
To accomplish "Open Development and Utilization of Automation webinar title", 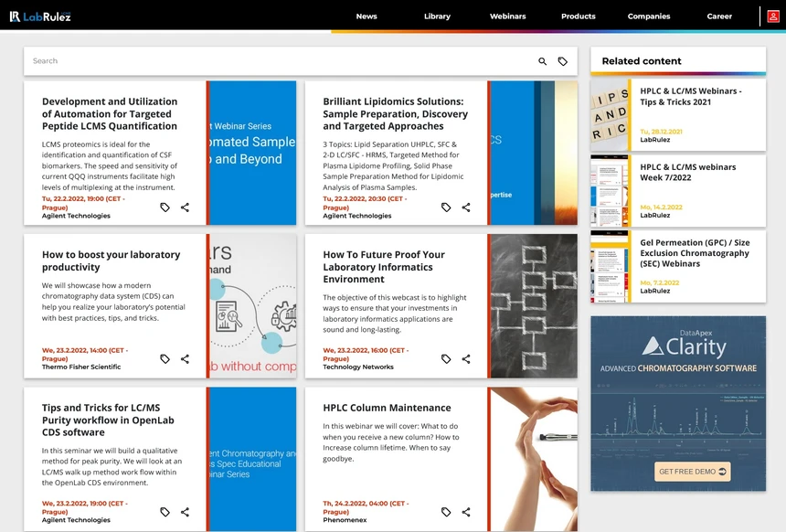I will (x=110, y=114).
